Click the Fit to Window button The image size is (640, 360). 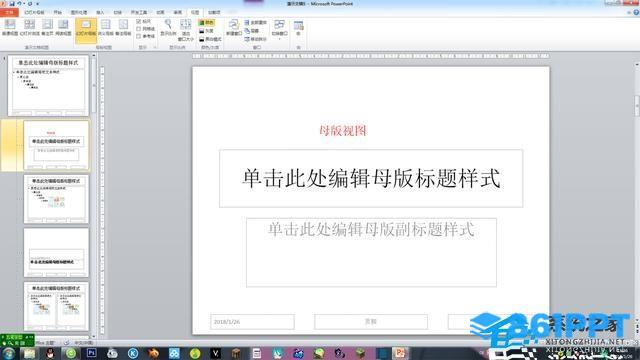point(186,30)
